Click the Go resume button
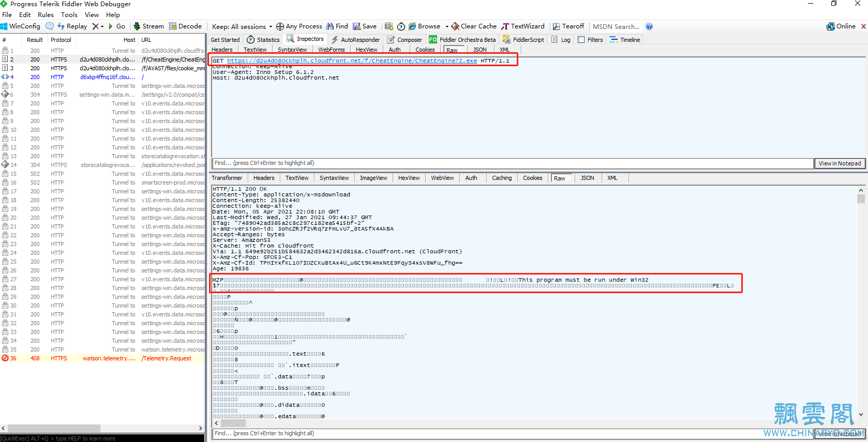 pyautogui.click(x=117, y=26)
